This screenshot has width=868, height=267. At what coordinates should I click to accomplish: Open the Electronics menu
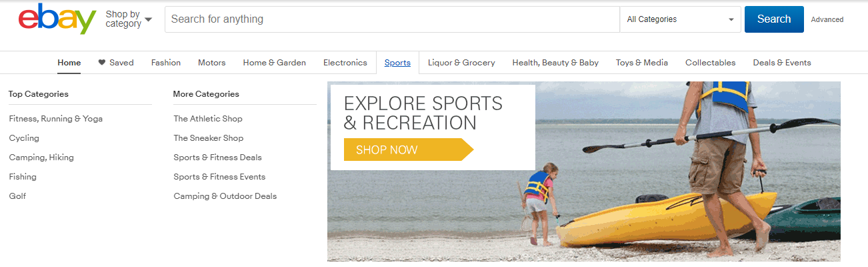[x=345, y=63]
